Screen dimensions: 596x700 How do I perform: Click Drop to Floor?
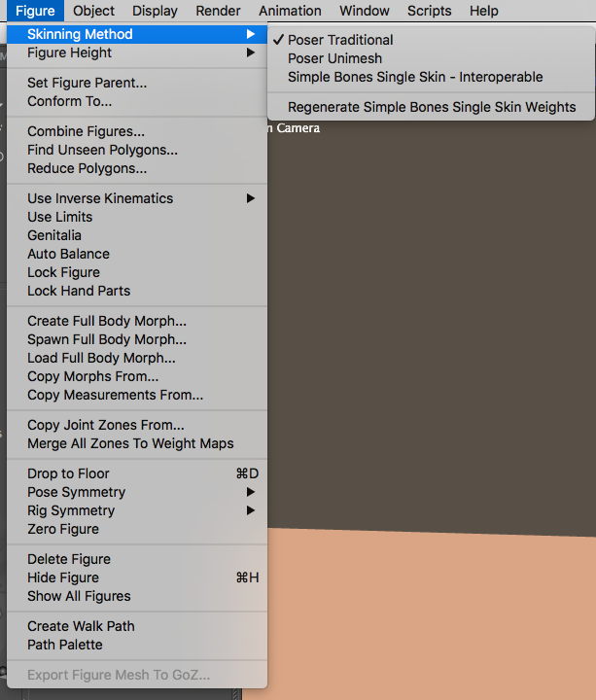(67, 473)
